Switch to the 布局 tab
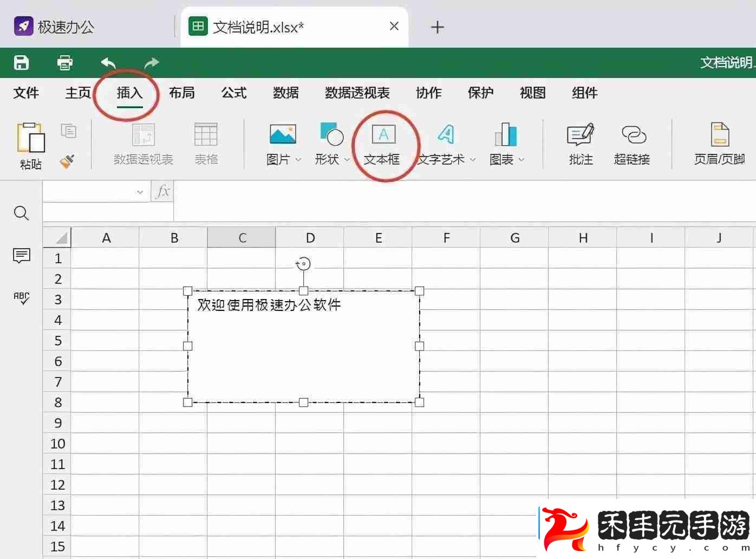 click(x=182, y=93)
